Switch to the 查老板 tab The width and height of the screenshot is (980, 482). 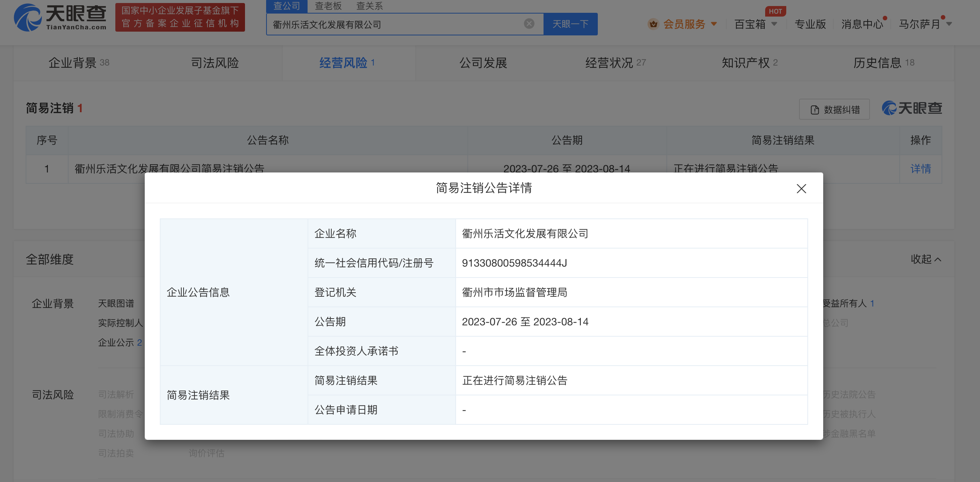327,6
